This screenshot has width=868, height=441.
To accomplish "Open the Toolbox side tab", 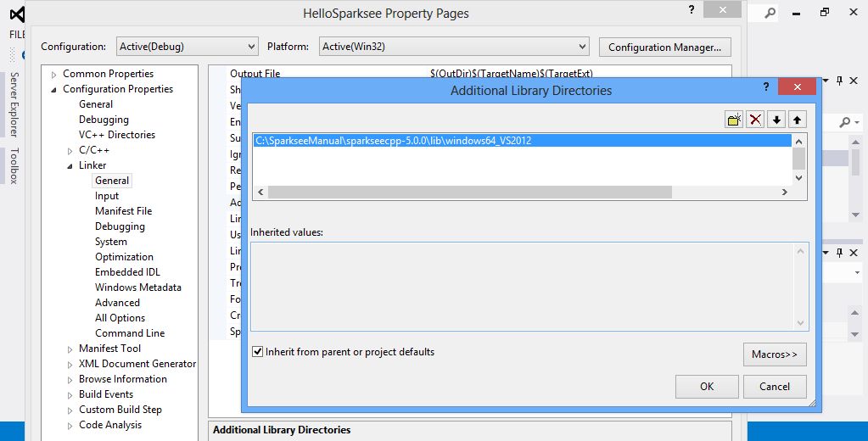I will pos(14,165).
